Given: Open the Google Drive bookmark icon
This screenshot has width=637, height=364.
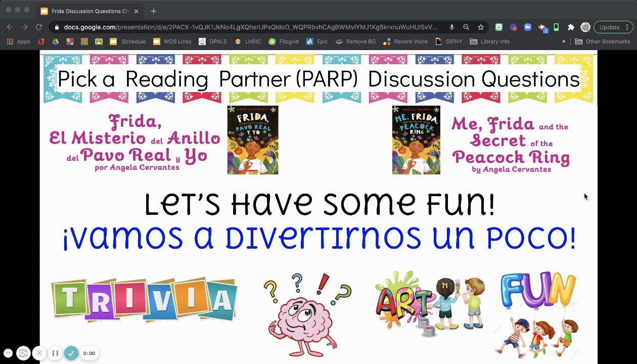Looking at the screenshot, I should point(55,41).
